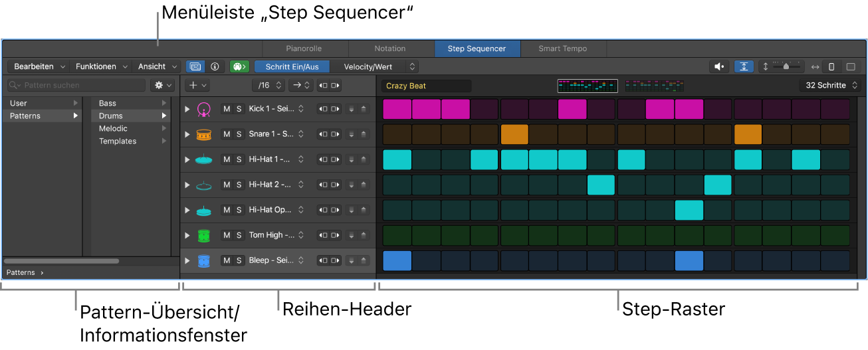Screen dimensions: 868x350
Task: Click the blue Bleep drum icon
Action: [x=204, y=260]
